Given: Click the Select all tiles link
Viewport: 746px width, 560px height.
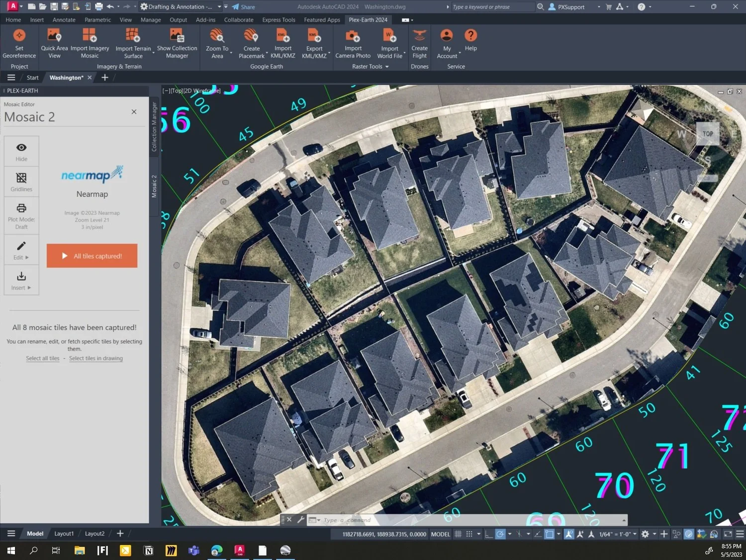Looking at the screenshot, I should click(x=42, y=358).
